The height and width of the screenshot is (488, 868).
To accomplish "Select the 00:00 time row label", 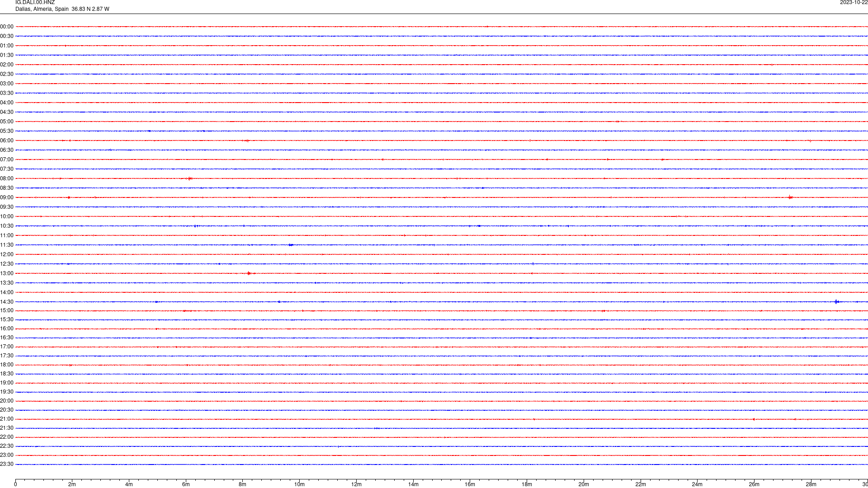I will coord(7,27).
